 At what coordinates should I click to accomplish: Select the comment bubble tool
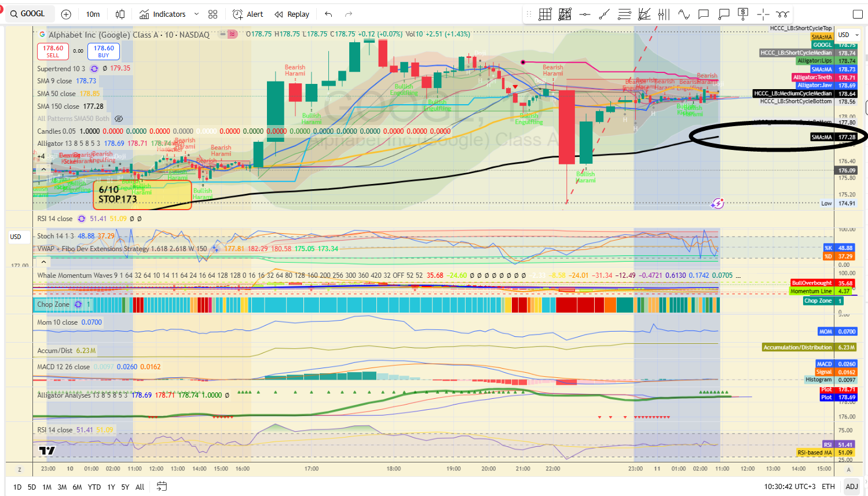[704, 14]
